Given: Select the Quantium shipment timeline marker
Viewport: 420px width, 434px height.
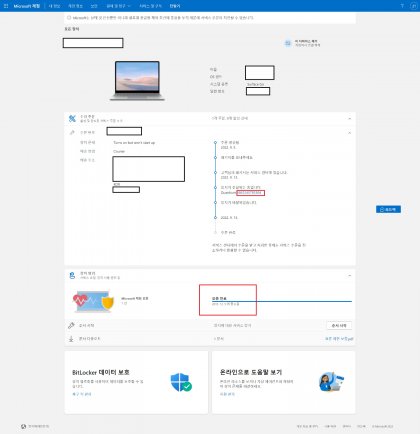Looking at the screenshot, I should pyautogui.click(x=215, y=188).
